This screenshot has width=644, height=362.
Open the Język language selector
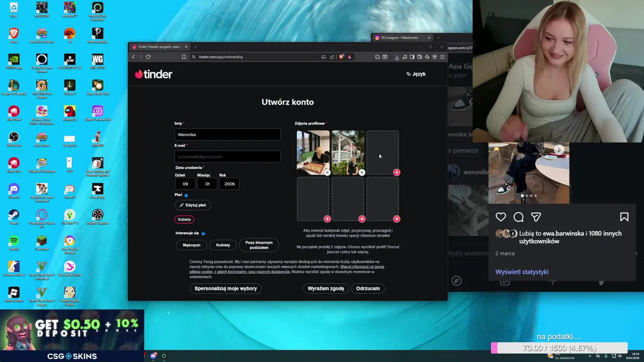pos(416,74)
